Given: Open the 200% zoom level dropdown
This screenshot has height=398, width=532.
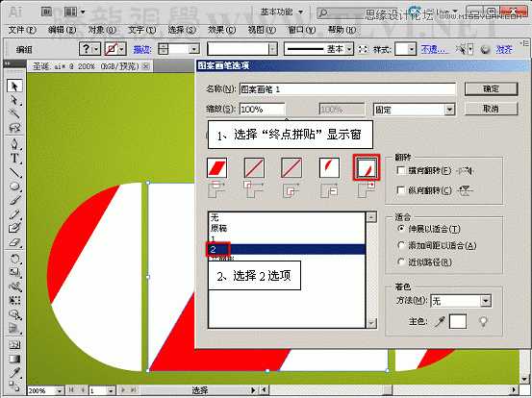Looking at the screenshot, I should click(x=59, y=390).
